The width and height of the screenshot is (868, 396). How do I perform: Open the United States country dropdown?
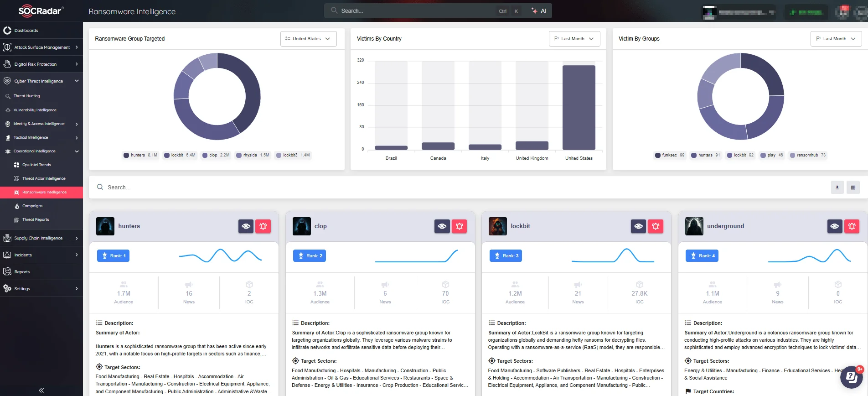pyautogui.click(x=308, y=39)
